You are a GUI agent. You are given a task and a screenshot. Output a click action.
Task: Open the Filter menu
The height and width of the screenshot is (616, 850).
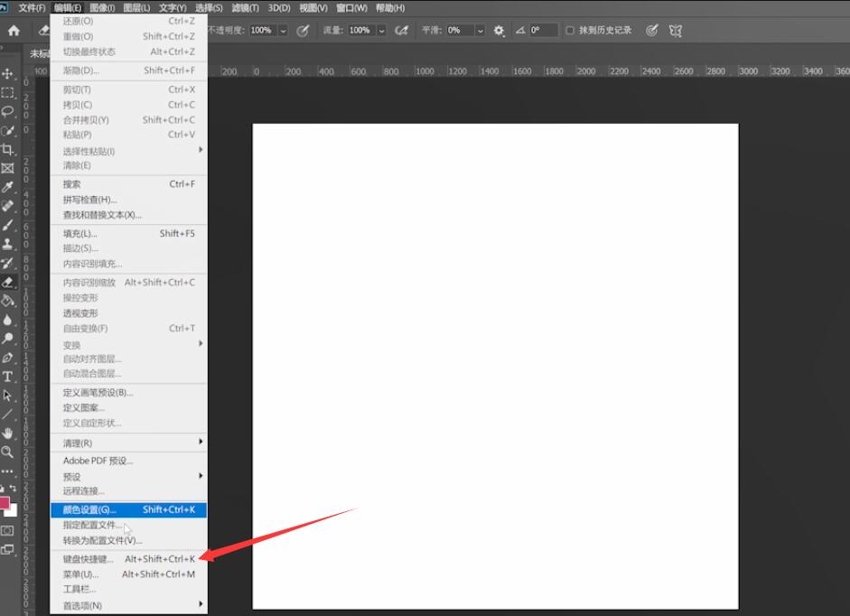pos(245,8)
